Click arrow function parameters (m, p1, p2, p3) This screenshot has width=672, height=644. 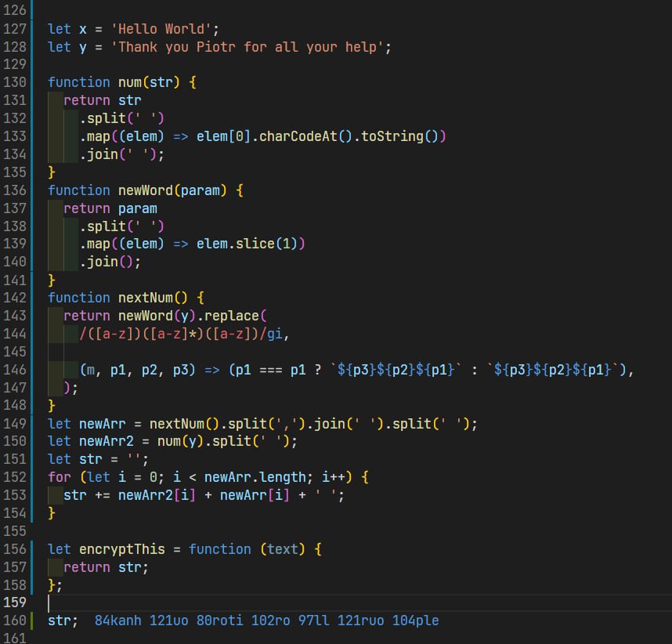(138, 370)
